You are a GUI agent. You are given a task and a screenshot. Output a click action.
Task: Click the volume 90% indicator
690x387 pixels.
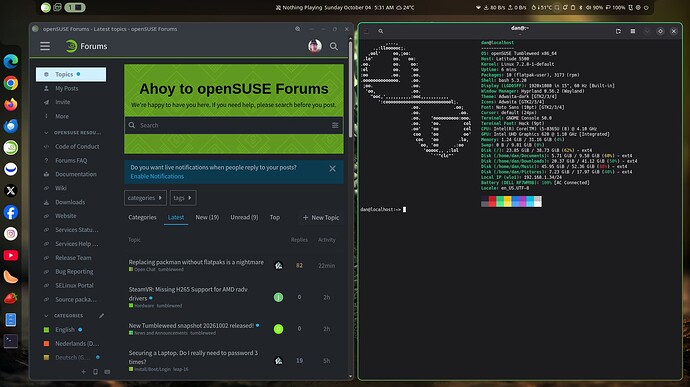pyautogui.click(x=594, y=7)
